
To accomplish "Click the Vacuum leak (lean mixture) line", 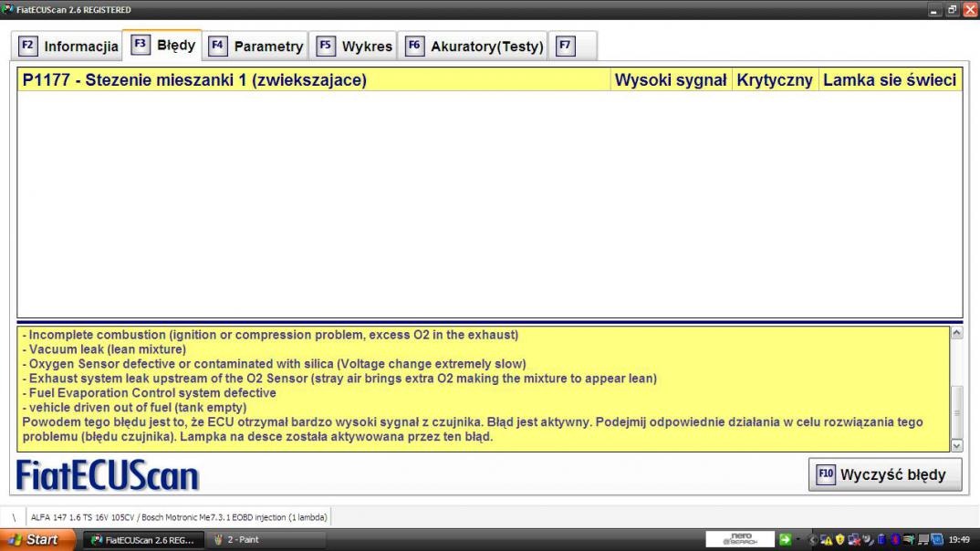I will point(104,349).
